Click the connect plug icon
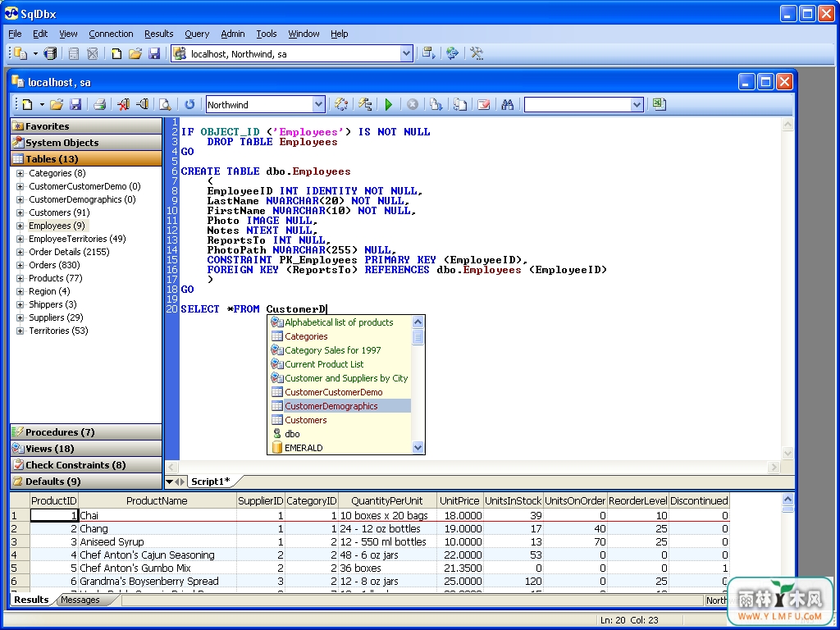The image size is (840, 630). click(143, 104)
